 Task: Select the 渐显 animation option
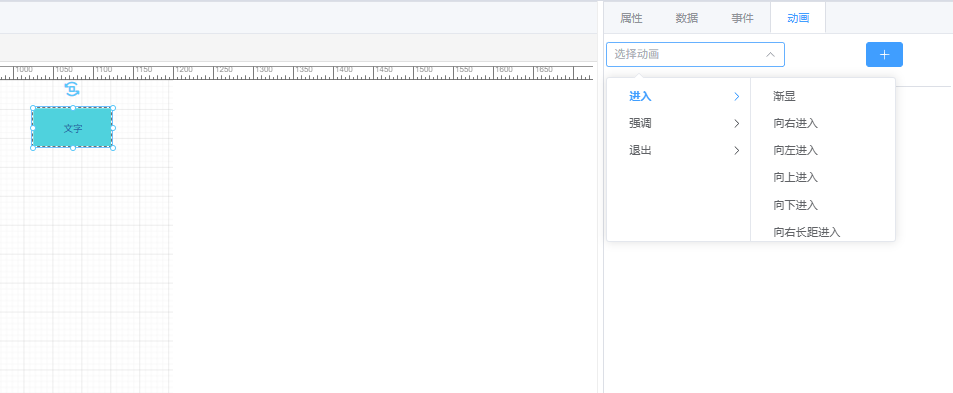(823, 96)
